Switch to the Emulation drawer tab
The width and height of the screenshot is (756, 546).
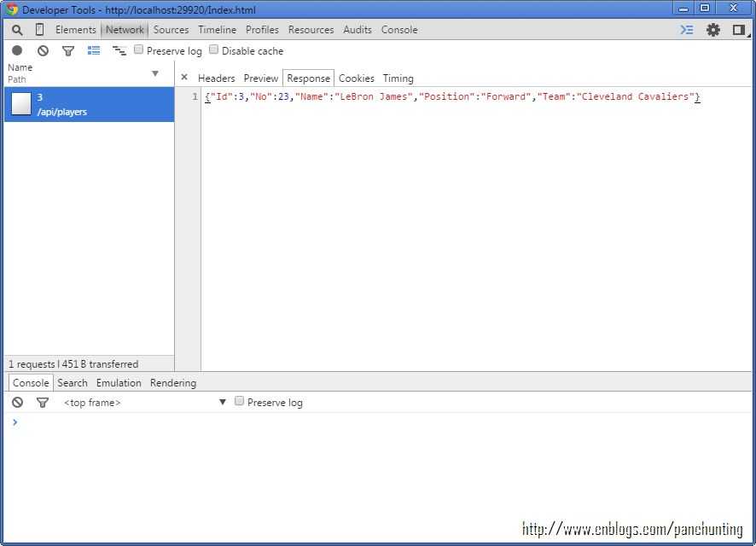click(119, 383)
